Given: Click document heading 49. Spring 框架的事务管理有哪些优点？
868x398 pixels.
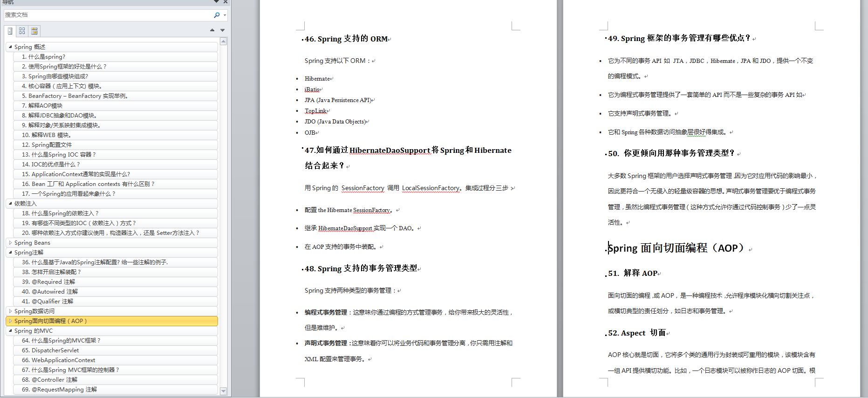Looking at the screenshot, I should (679, 38).
